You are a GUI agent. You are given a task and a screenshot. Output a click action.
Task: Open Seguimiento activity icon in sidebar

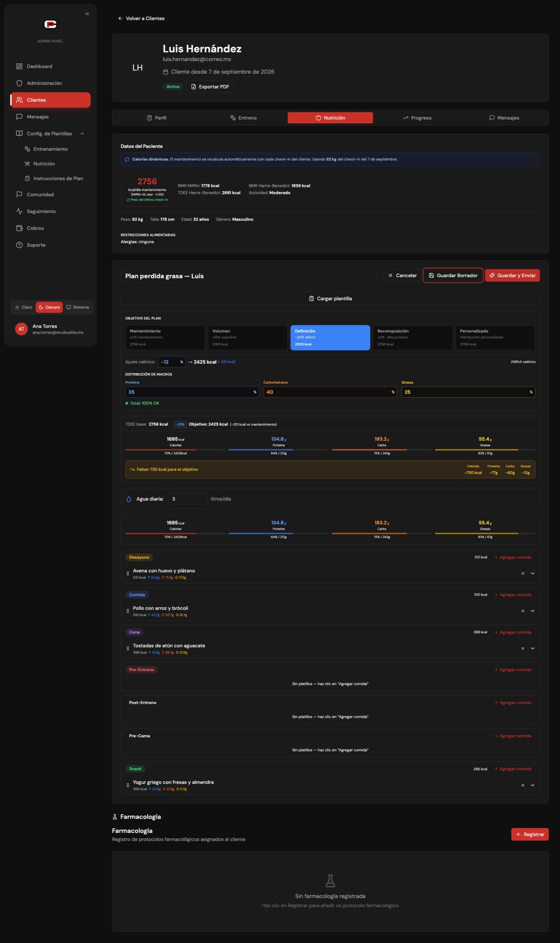[19, 211]
